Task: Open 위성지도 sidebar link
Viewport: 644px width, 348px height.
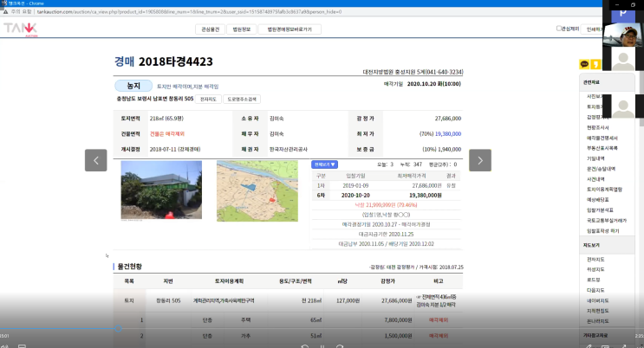Action: (x=595, y=269)
